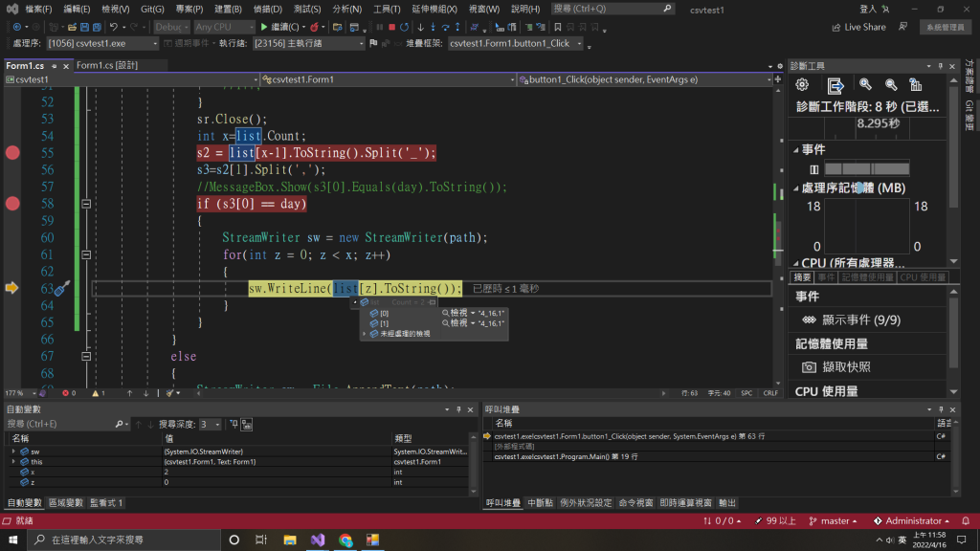Click the Save file icon
Screen dimensions: 980x551
click(x=84, y=28)
